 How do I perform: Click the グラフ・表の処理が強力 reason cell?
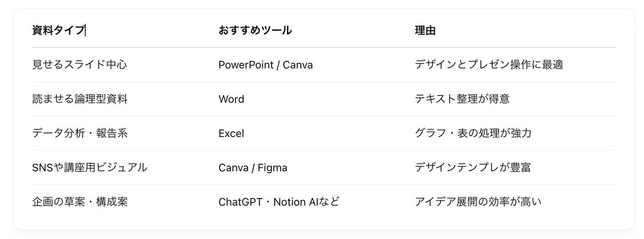pyautogui.click(x=473, y=133)
